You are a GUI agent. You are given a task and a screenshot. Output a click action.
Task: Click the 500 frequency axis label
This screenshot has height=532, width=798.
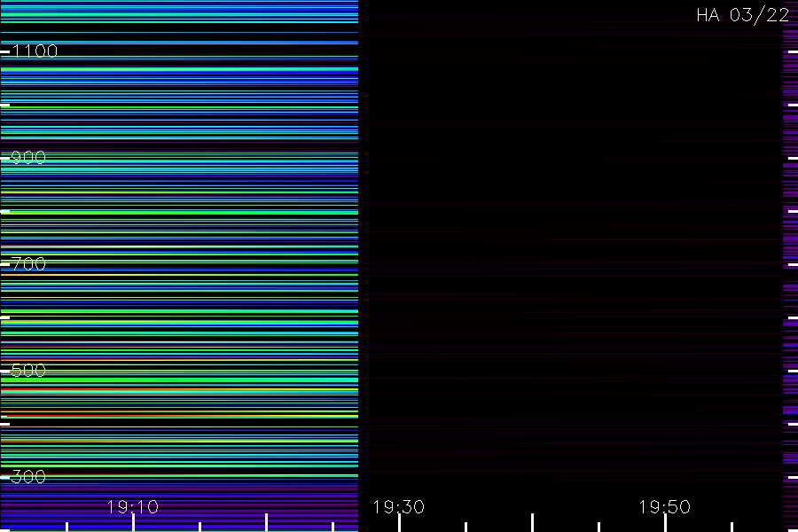tap(28, 370)
